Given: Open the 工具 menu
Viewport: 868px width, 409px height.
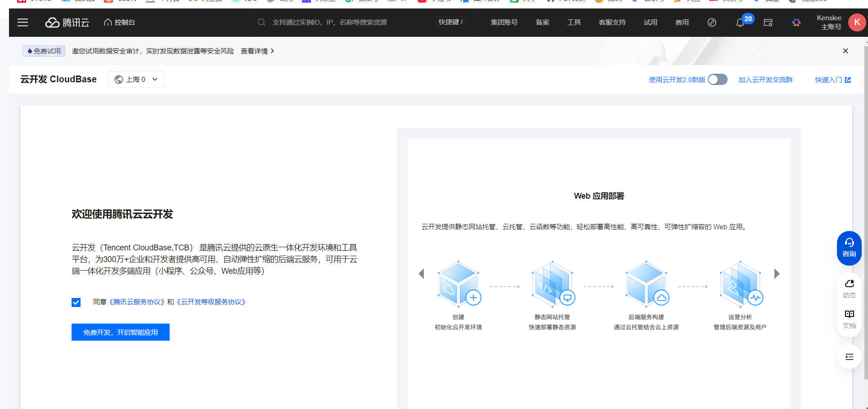Looking at the screenshot, I should coord(574,22).
